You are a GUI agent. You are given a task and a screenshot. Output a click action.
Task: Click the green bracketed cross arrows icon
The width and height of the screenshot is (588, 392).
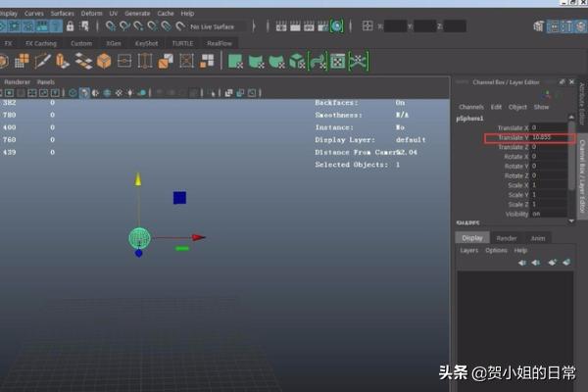click(x=359, y=61)
